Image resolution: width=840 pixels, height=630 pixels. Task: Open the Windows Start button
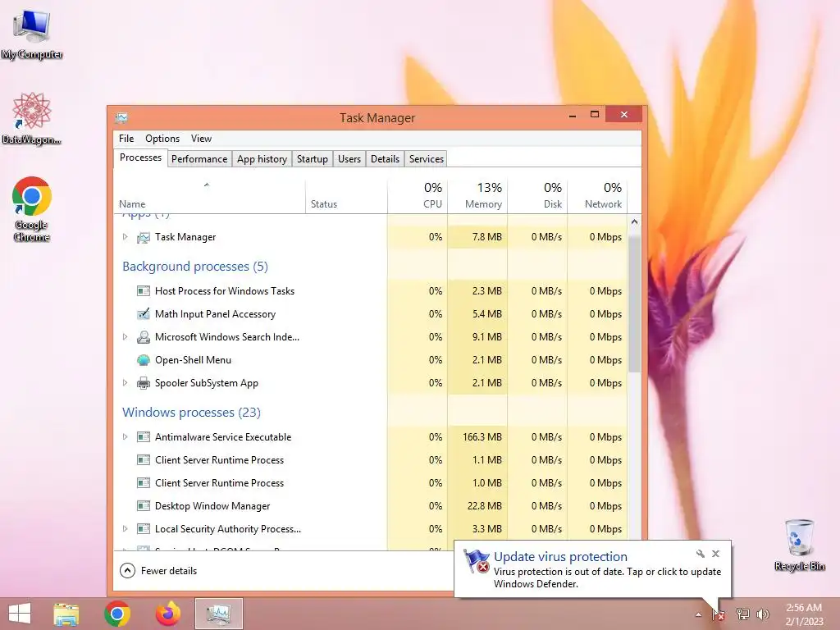[20, 614]
